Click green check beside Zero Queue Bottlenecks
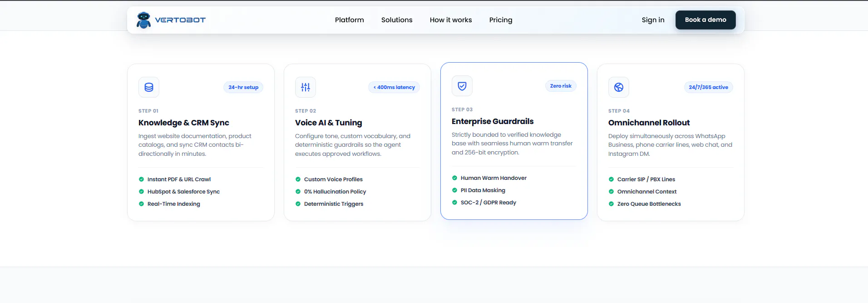Screen dimensions: 868x303 coord(611,204)
